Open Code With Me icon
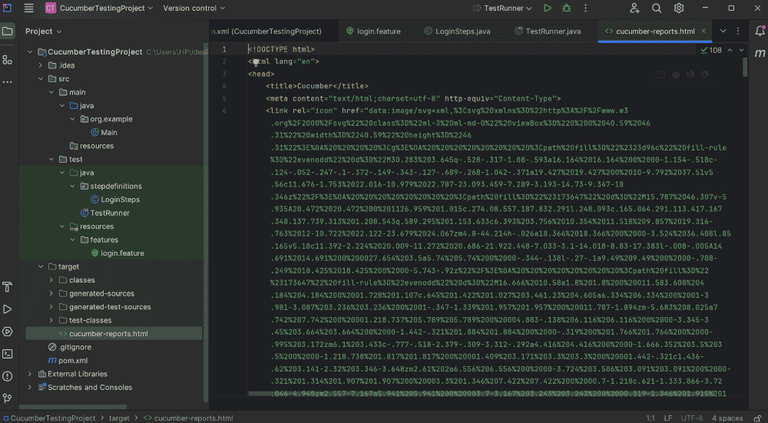The height and width of the screenshot is (423, 768). pos(634,8)
